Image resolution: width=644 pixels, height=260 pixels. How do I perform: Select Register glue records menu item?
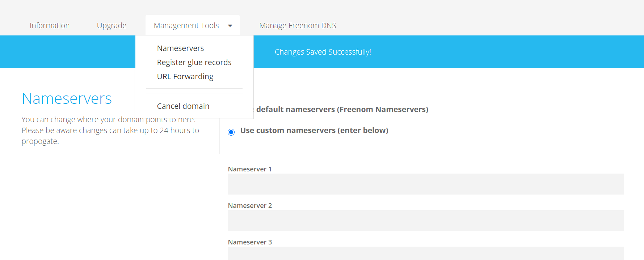[x=194, y=62]
